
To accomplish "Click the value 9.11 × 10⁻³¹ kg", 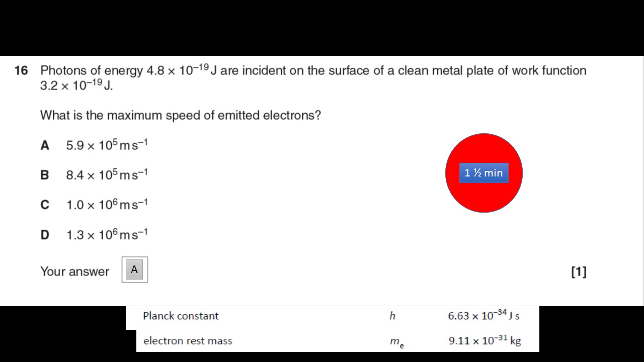I will tap(485, 340).
